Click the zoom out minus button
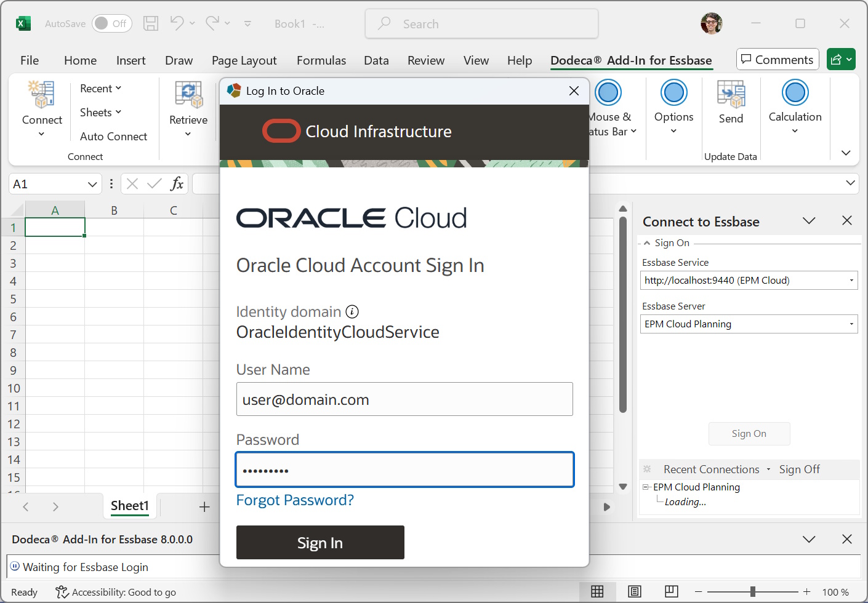Screen dimensions: 868x603 pos(698,592)
